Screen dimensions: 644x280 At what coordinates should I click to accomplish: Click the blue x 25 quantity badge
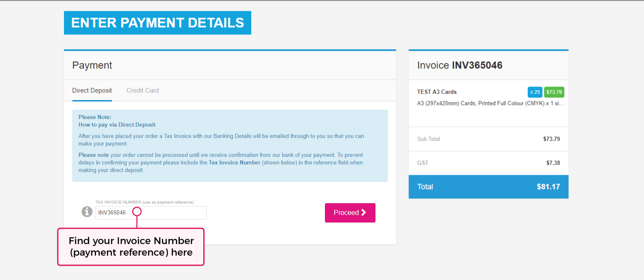coord(535,92)
